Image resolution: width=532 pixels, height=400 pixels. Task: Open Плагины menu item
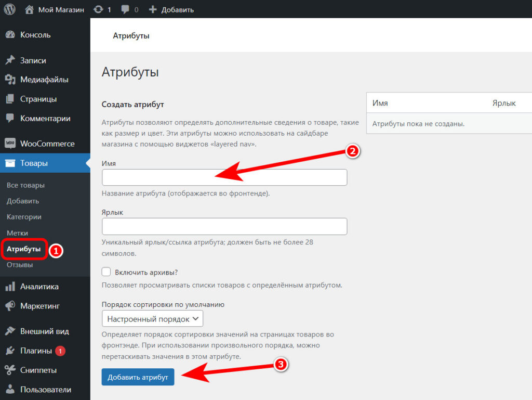[x=36, y=351]
